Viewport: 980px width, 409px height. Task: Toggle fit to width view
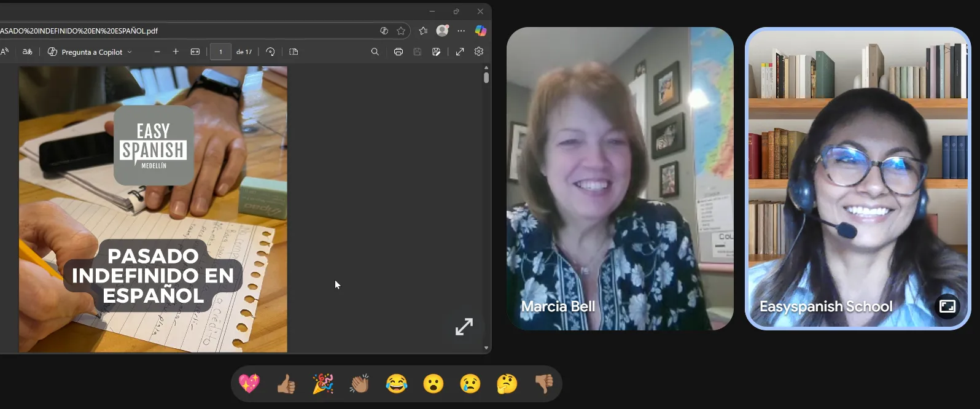point(195,52)
